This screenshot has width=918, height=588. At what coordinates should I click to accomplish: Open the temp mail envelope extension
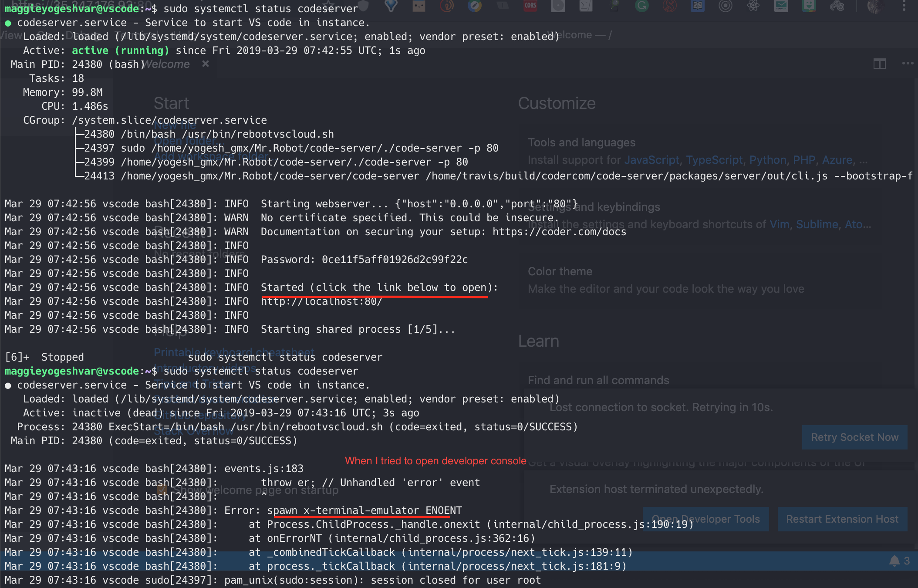[x=781, y=6]
